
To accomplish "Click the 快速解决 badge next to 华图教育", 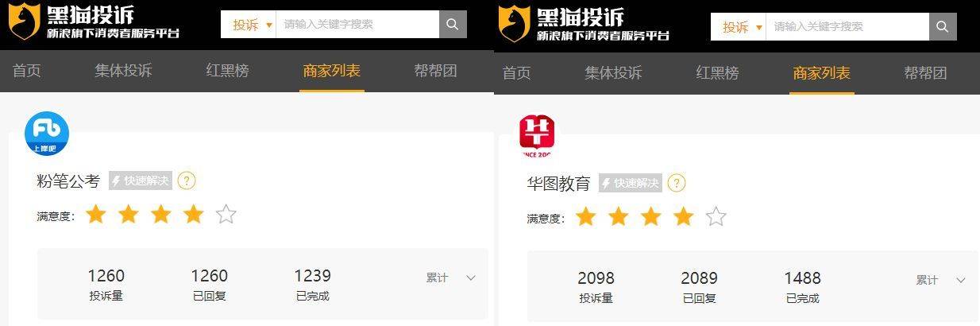I will tap(631, 183).
